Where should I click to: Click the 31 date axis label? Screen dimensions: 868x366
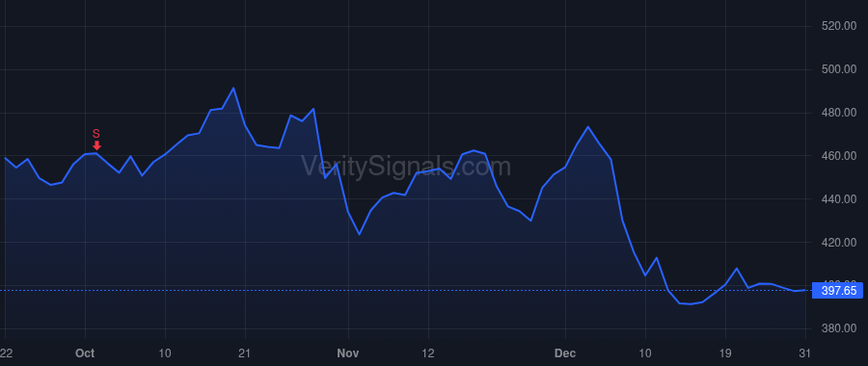point(805,353)
